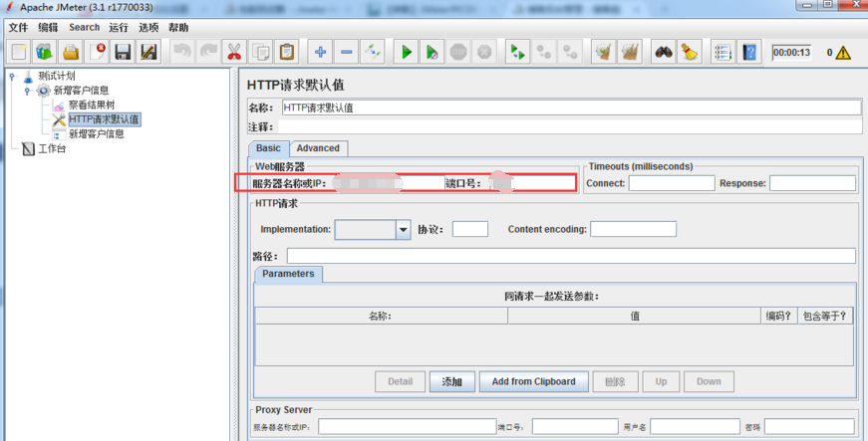The image size is (868, 441).
Task: Click the yellow warning triangle icon
Action: pyautogui.click(x=844, y=53)
